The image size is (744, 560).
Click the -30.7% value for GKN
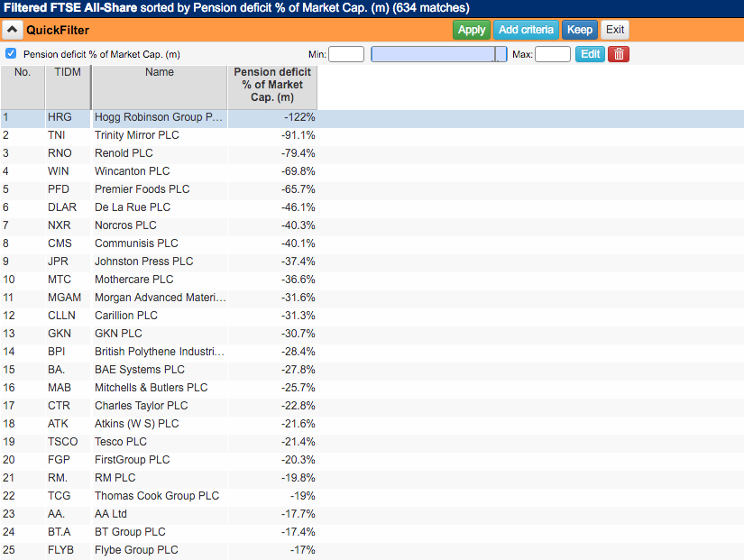point(298,334)
